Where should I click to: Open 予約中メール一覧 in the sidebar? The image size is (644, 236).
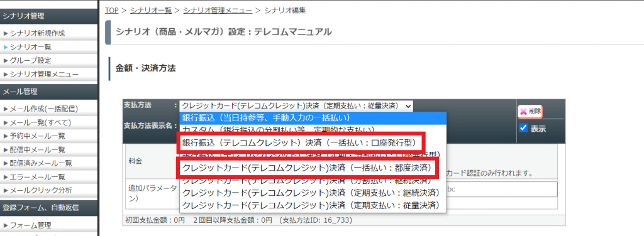click(x=37, y=136)
